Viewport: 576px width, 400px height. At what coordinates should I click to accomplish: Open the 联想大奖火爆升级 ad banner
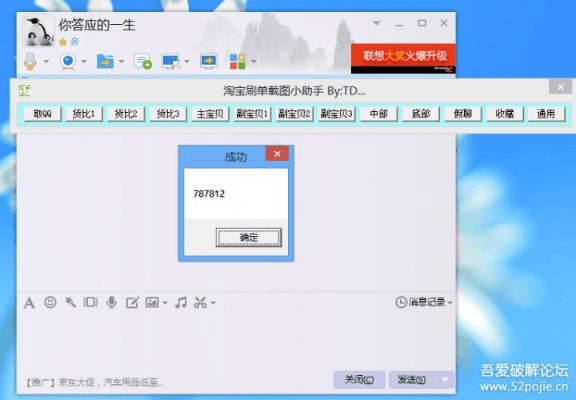click(403, 58)
